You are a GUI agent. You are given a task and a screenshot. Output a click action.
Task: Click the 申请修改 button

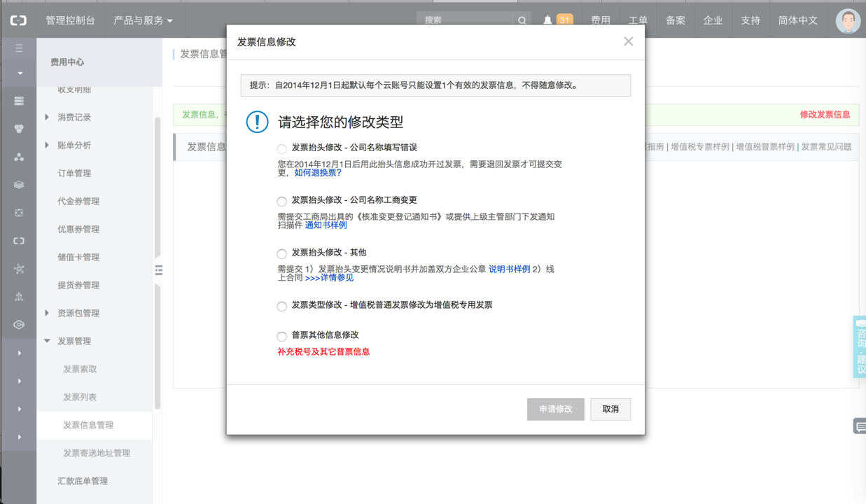pos(556,409)
